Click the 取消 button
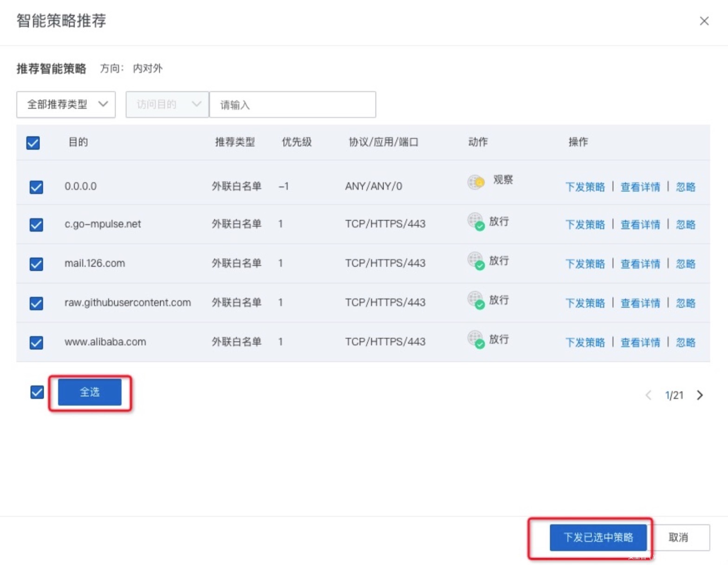 pos(678,538)
